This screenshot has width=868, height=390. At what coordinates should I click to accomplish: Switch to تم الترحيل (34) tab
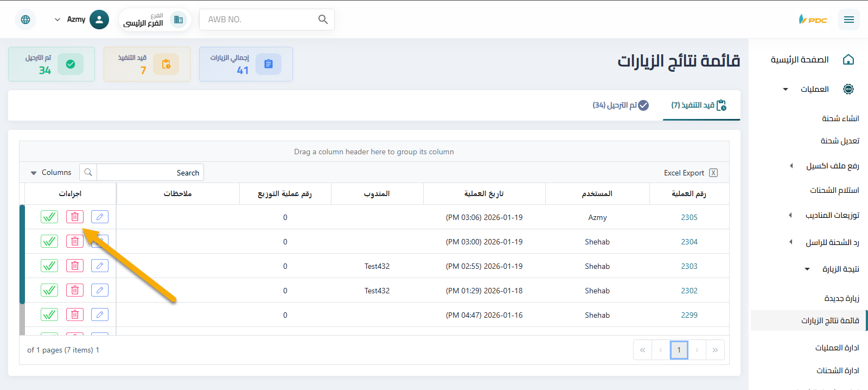click(621, 105)
